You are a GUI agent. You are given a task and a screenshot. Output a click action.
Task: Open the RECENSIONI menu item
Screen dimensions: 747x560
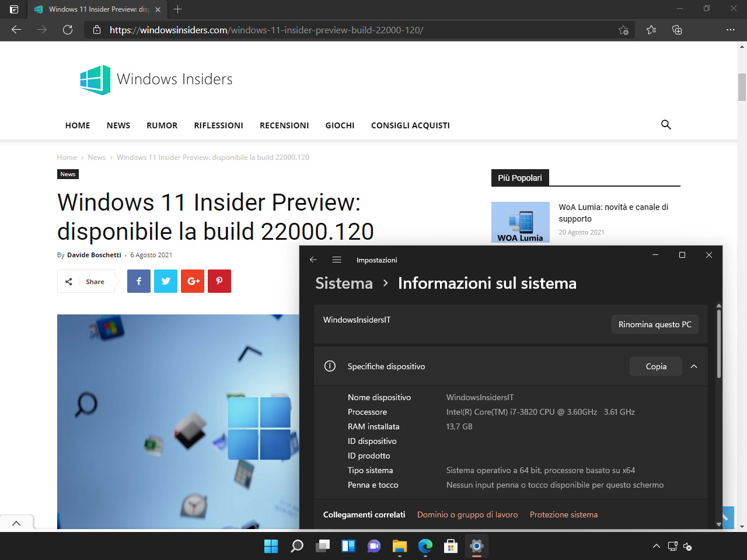coord(284,125)
